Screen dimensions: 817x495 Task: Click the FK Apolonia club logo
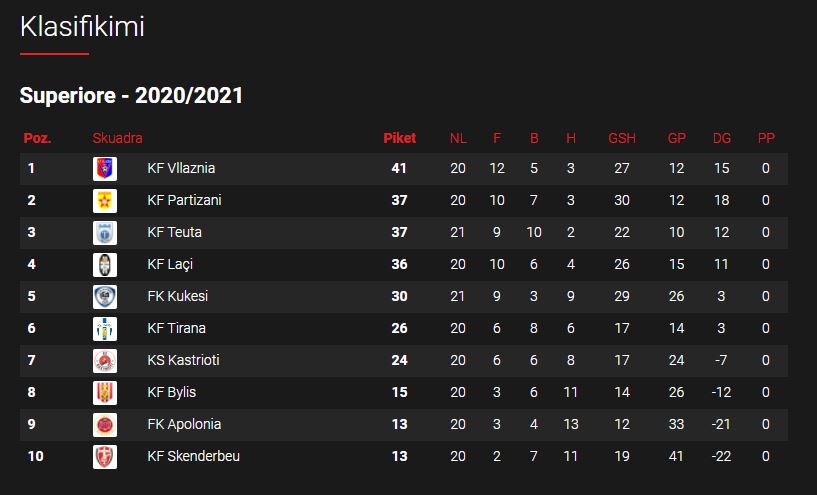[105, 425]
